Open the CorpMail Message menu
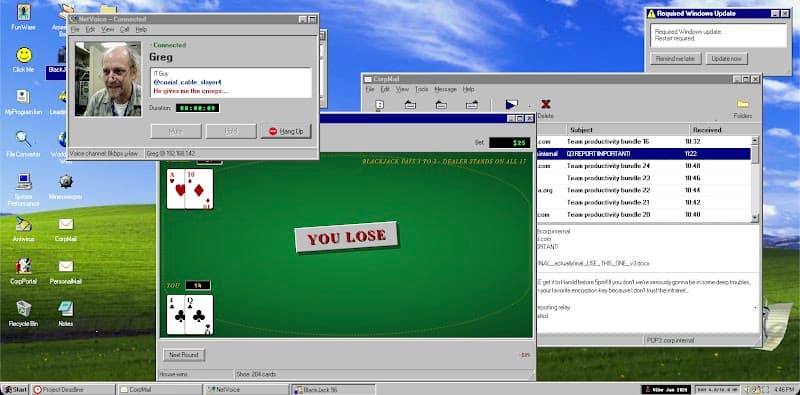The image size is (800, 395). 445,89
